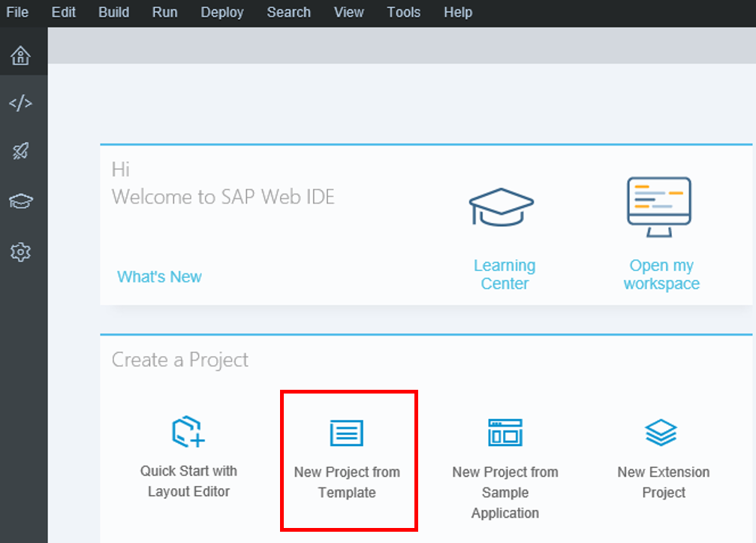Screen dimensions: 756x543
Task: Open the rocket Deploy perspective icon
Action: (21, 151)
